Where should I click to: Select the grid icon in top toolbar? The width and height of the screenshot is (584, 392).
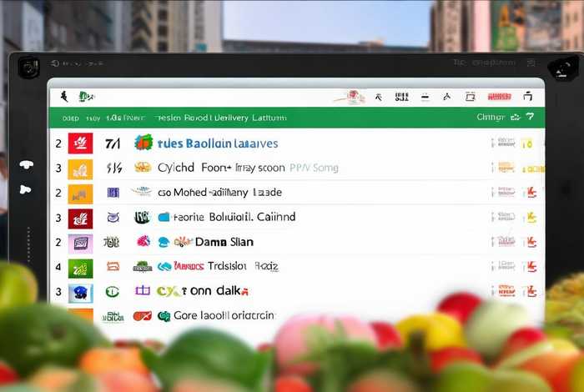click(401, 97)
